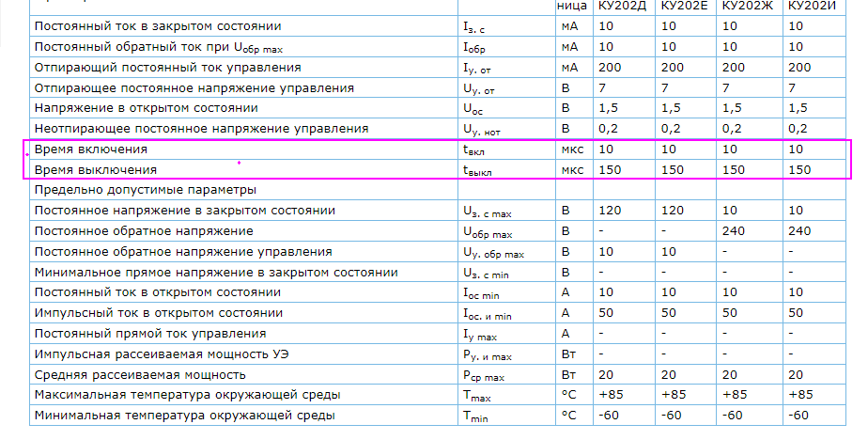Viewport: 868px width, 440px height.
Task: Click the Iз.с symbol cell
Action: (473, 27)
